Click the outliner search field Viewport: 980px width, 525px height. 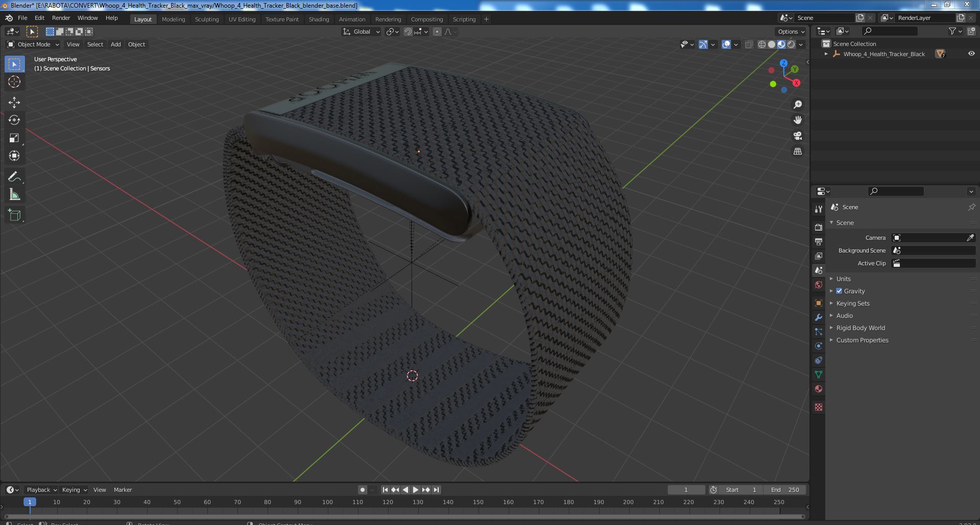pyautogui.click(x=890, y=31)
